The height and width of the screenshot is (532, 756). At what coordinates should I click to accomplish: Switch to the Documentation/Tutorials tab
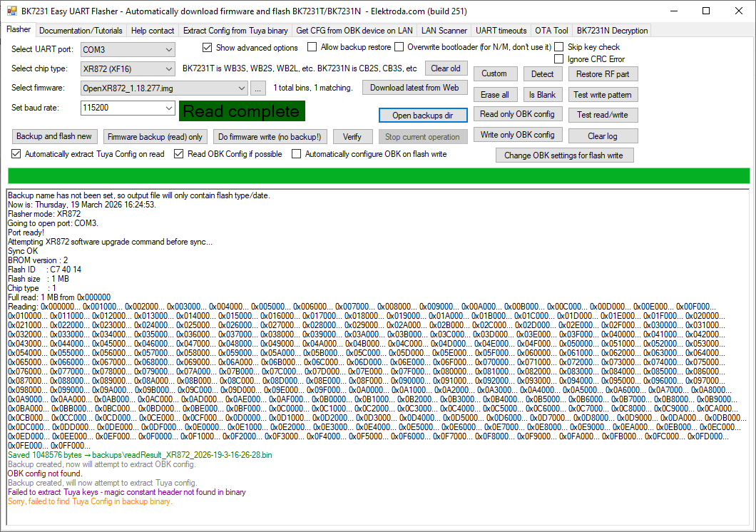[81, 31]
